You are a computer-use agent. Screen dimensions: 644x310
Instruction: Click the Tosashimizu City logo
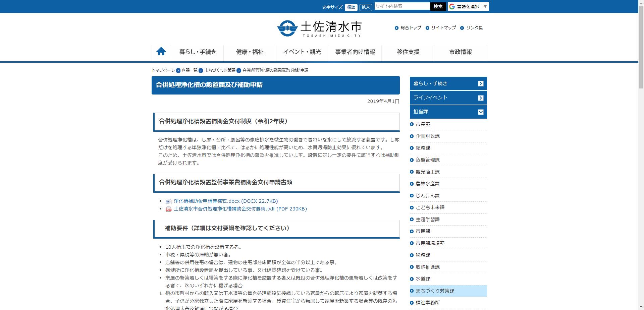[x=319, y=28]
